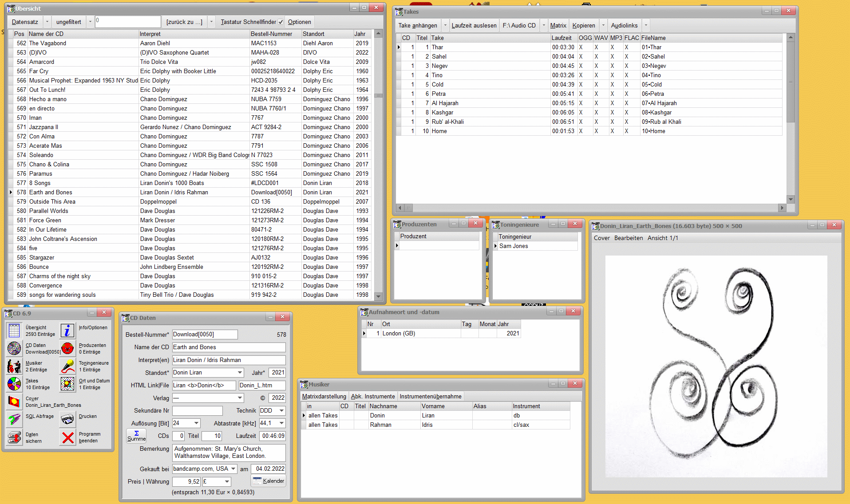
Task: Click the Kopieren button in Takes
Action: click(x=584, y=25)
